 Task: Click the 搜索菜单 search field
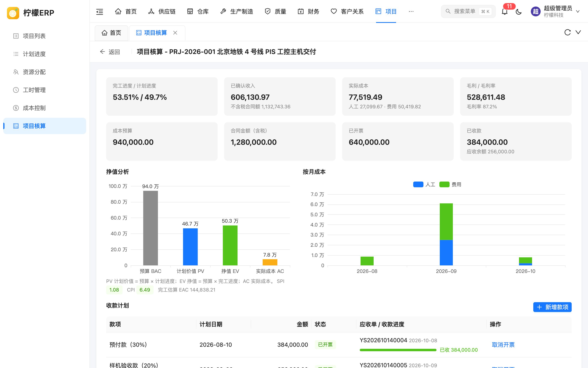click(468, 11)
